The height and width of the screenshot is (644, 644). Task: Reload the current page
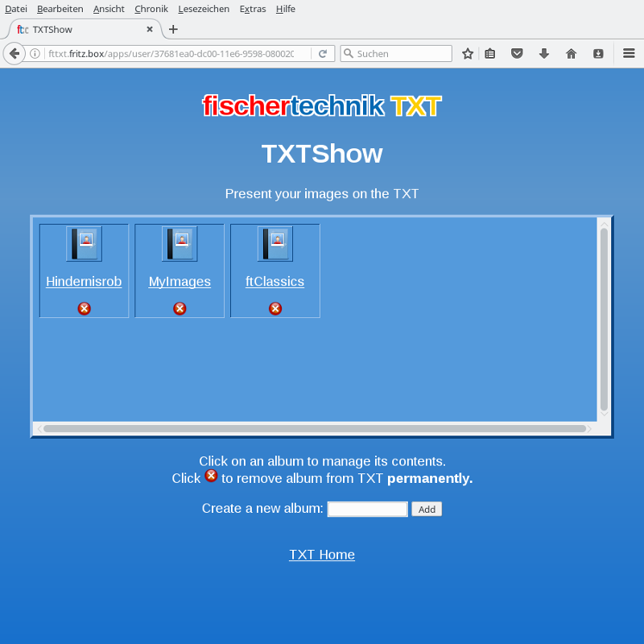pyautogui.click(x=323, y=54)
